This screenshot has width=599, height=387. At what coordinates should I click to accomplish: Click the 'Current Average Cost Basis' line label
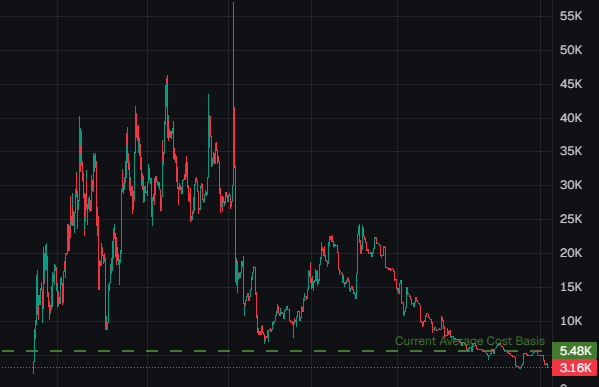click(469, 341)
